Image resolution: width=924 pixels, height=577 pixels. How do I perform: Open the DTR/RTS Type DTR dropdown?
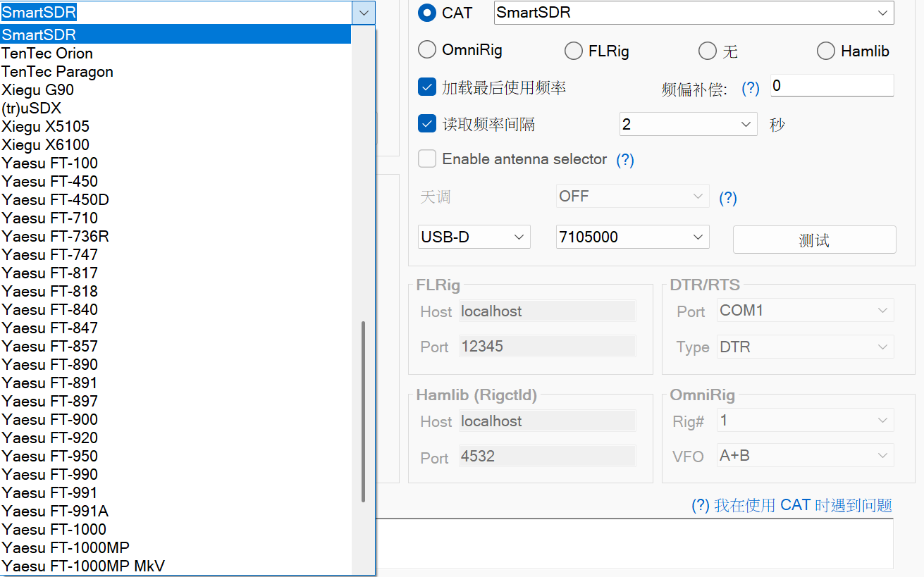click(x=806, y=347)
